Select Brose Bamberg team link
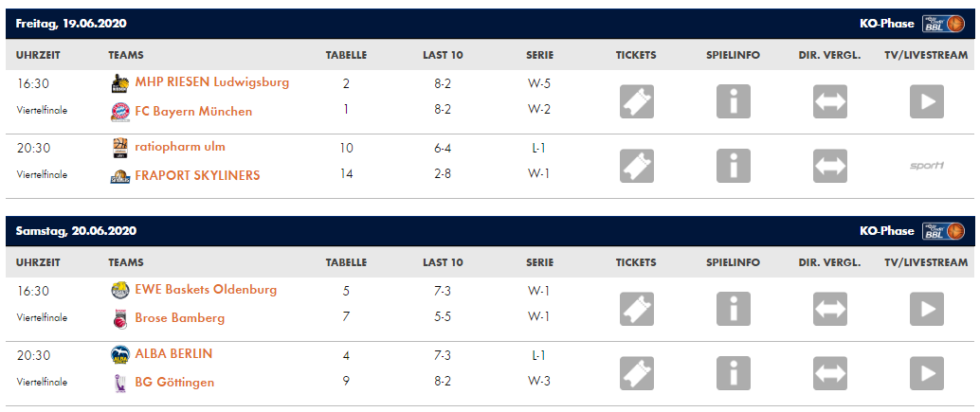 [180, 318]
